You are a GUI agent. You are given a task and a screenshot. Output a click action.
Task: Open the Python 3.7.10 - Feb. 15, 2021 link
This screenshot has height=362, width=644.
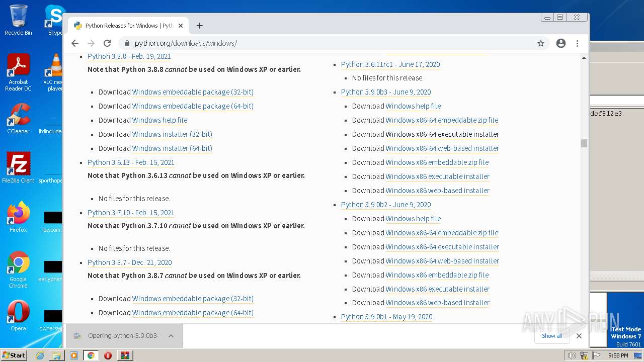(131, 213)
